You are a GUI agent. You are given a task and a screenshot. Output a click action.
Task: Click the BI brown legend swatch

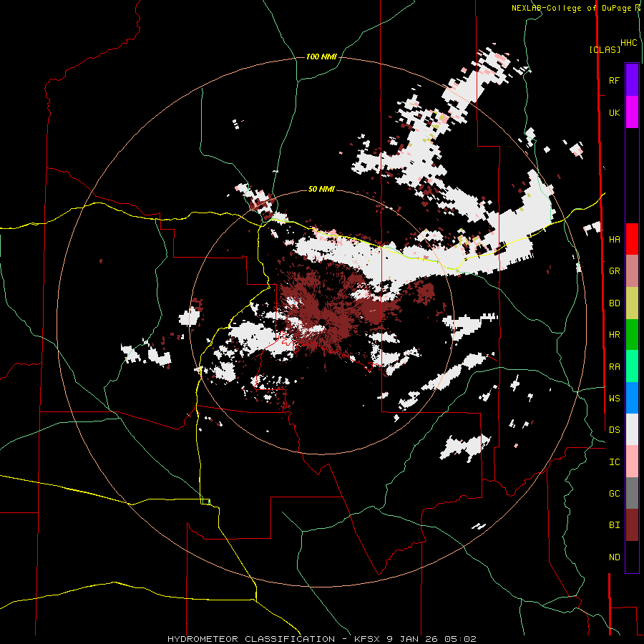pyautogui.click(x=632, y=525)
